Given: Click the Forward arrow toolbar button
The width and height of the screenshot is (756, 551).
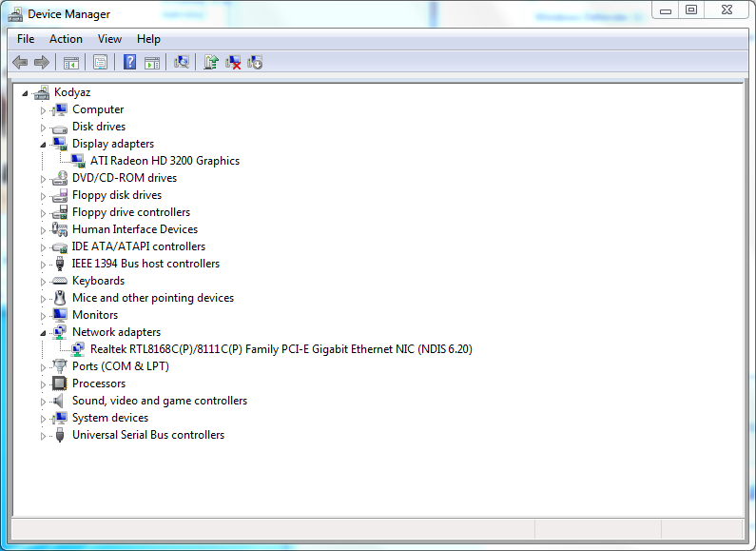Looking at the screenshot, I should [42, 62].
